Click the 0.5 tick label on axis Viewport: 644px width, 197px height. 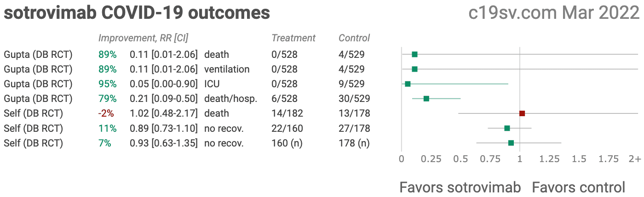pyautogui.click(x=460, y=159)
